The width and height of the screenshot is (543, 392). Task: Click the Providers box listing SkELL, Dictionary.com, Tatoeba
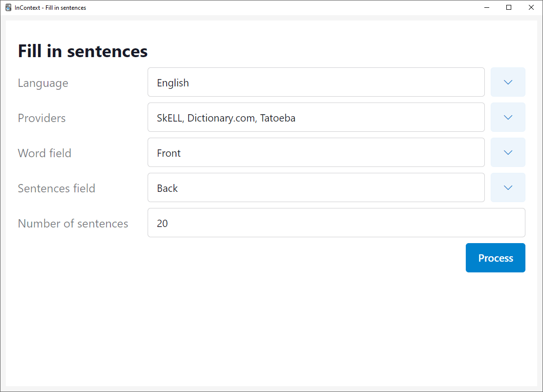316,117
